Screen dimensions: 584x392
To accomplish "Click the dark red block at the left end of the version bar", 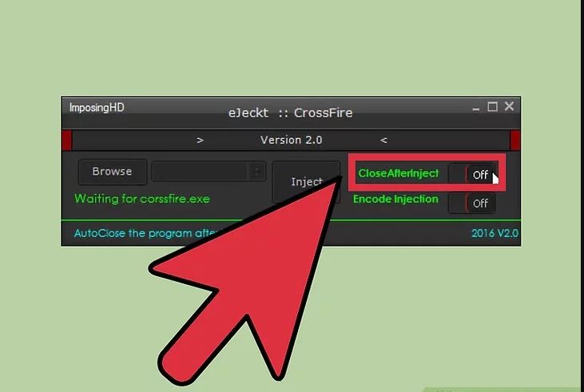I will point(66,141).
